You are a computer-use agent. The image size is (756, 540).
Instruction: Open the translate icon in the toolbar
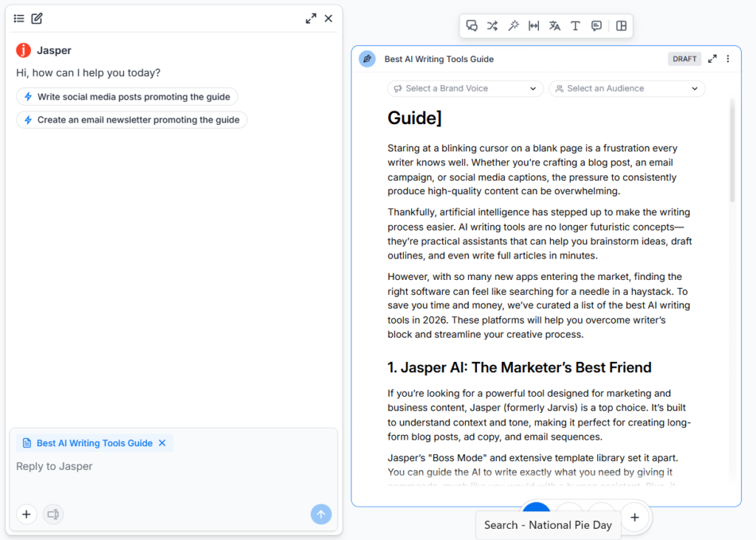click(554, 25)
